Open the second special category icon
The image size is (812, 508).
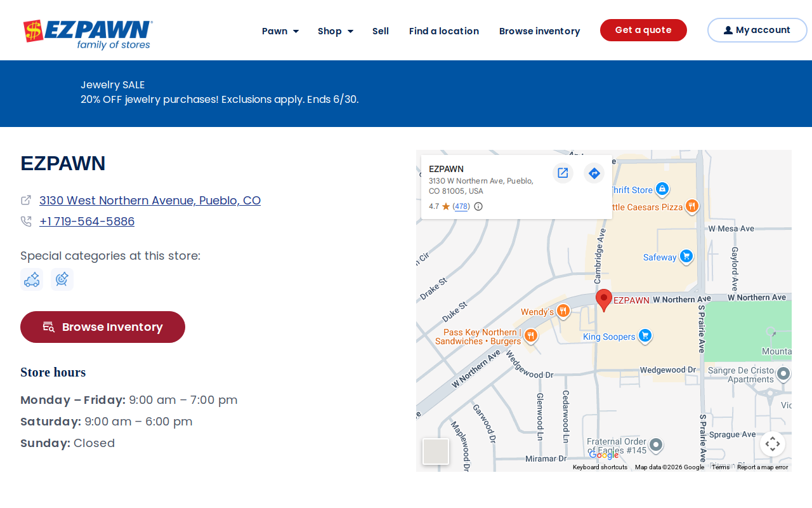point(62,279)
